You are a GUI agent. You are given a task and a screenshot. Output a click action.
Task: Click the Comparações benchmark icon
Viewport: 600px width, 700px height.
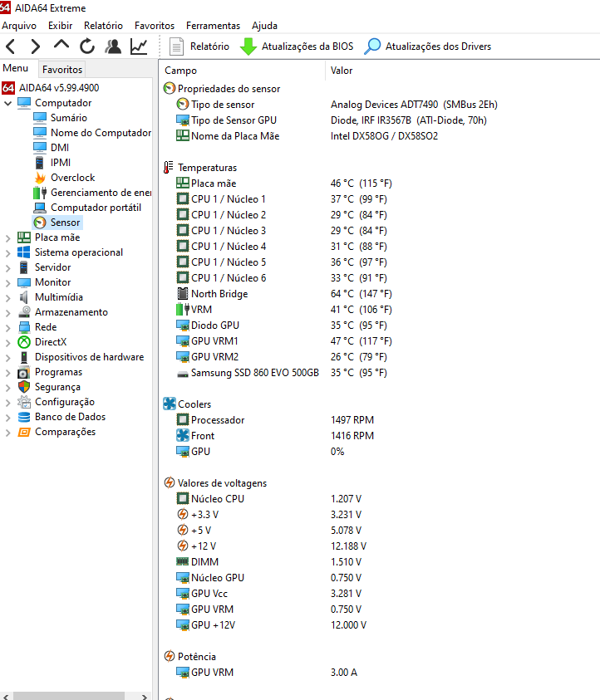[x=23, y=432]
